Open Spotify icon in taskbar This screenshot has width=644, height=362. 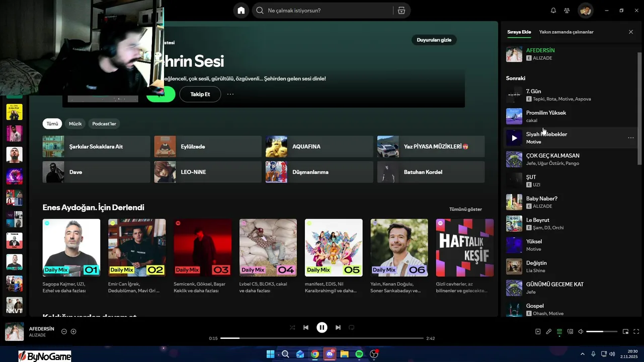pos(359,354)
